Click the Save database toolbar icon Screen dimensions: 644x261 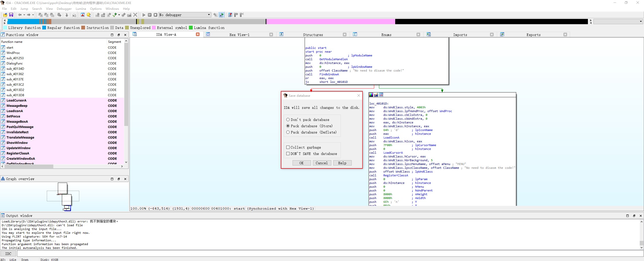click(11, 15)
